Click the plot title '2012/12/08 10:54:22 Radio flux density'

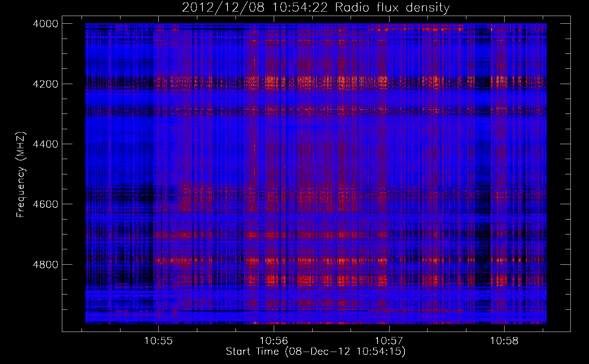316,7
